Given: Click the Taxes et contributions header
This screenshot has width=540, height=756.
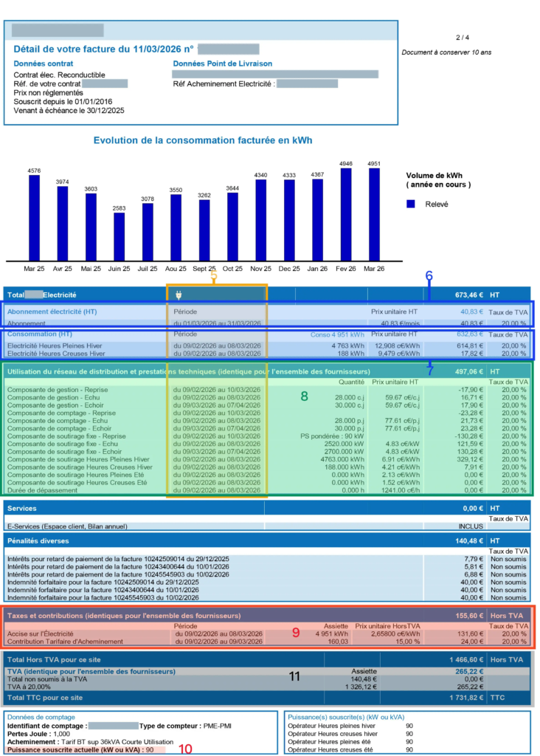Looking at the screenshot, I should (124, 615).
